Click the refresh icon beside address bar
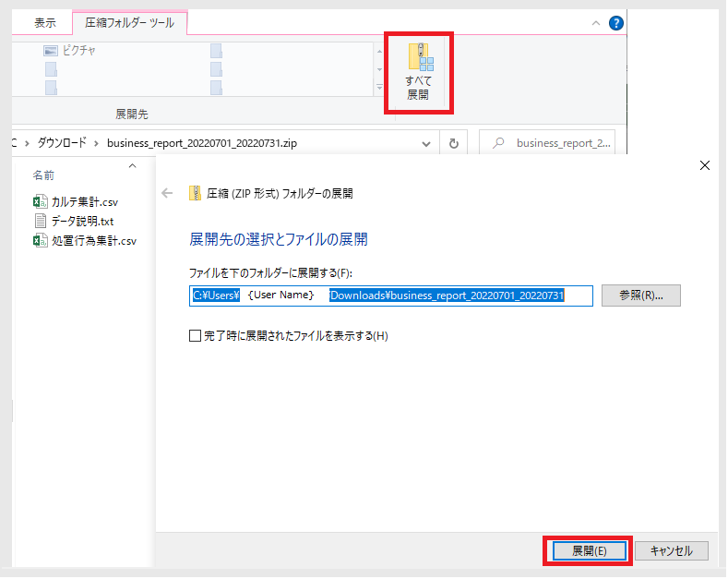The image size is (728, 579). [x=454, y=143]
